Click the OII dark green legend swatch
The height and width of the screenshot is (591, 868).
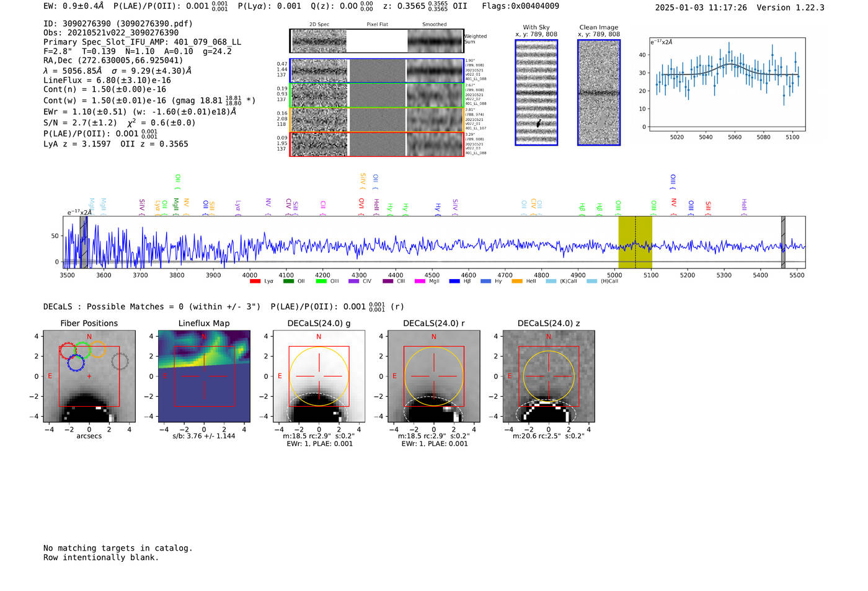point(288,281)
